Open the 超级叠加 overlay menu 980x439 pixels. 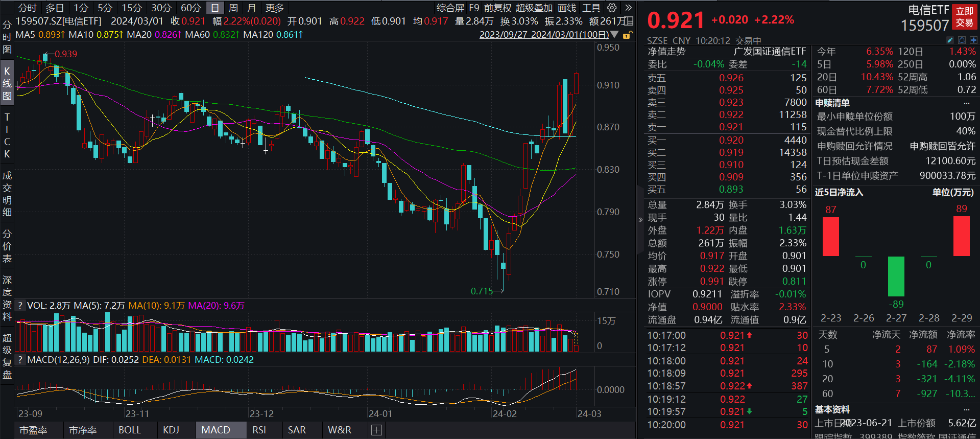[534, 8]
